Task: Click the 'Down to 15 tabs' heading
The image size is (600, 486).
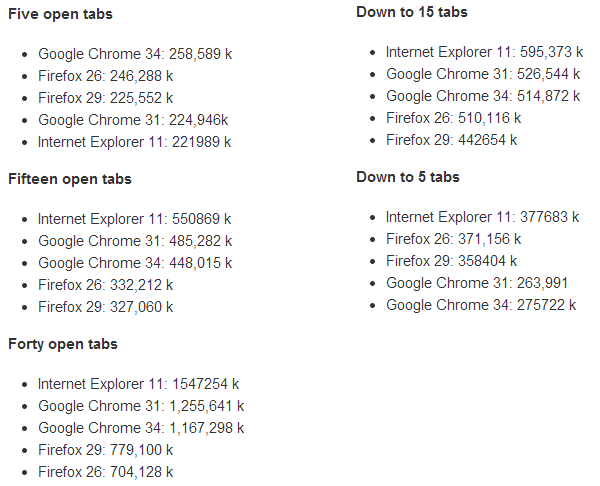Action: [412, 12]
